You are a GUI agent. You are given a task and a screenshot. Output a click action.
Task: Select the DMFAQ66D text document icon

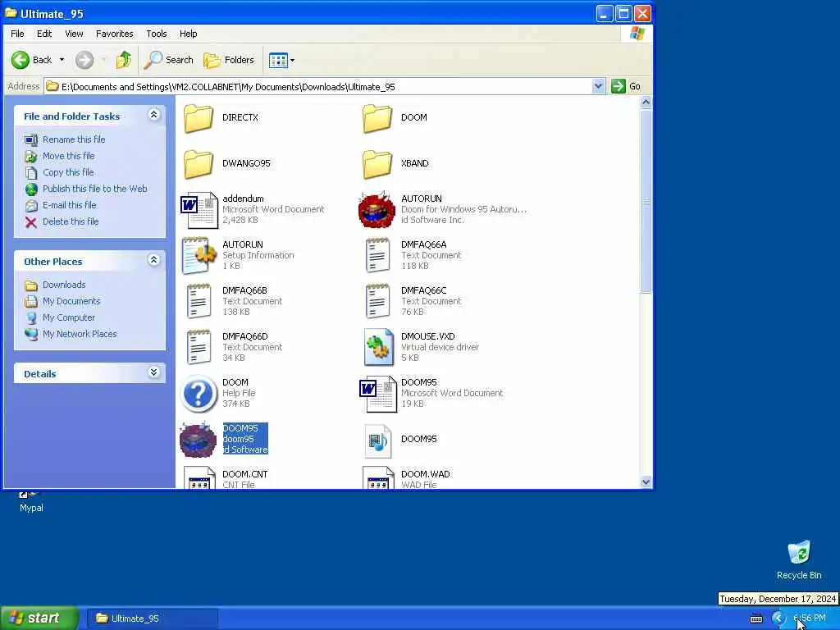coord(199,348)
